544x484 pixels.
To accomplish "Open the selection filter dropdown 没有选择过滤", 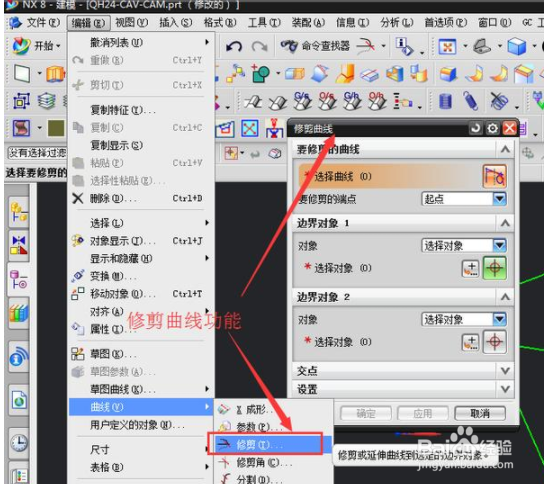I will point(37,153).
